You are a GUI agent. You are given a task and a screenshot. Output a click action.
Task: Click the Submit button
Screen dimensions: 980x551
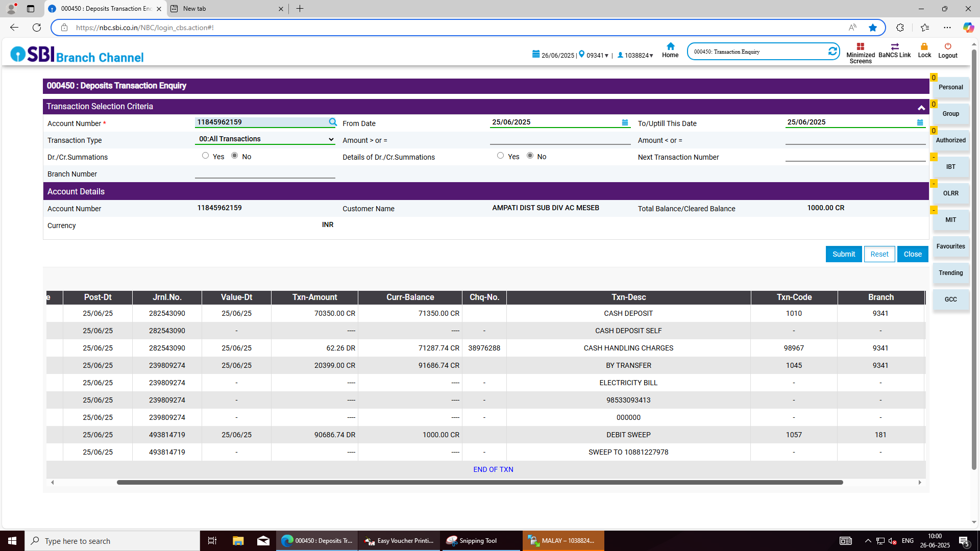pyautogui.click(x=843, y=254)
